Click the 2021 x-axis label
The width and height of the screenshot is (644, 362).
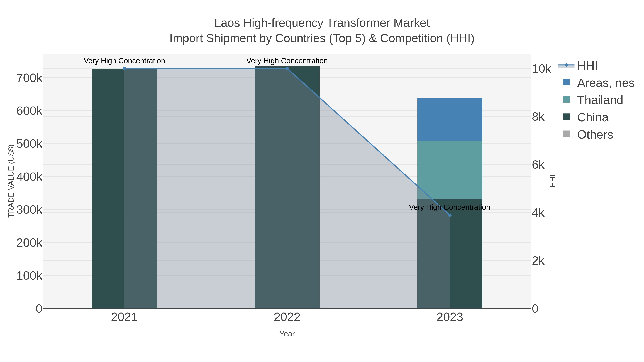[x=124, y=317]
